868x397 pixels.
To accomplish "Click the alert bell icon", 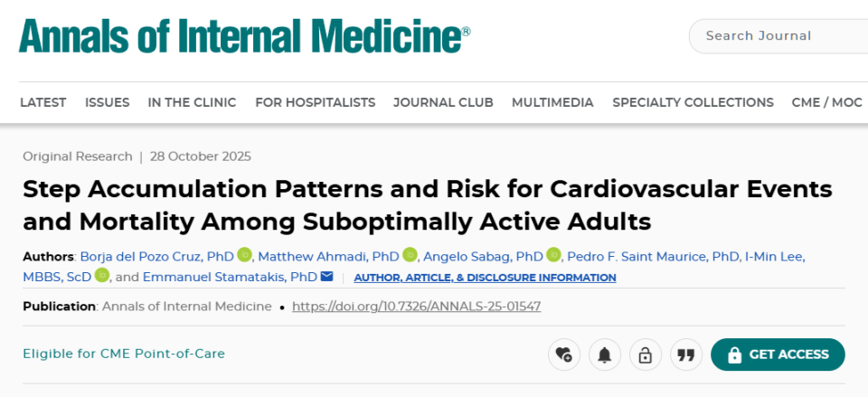I will pos(605,354).
